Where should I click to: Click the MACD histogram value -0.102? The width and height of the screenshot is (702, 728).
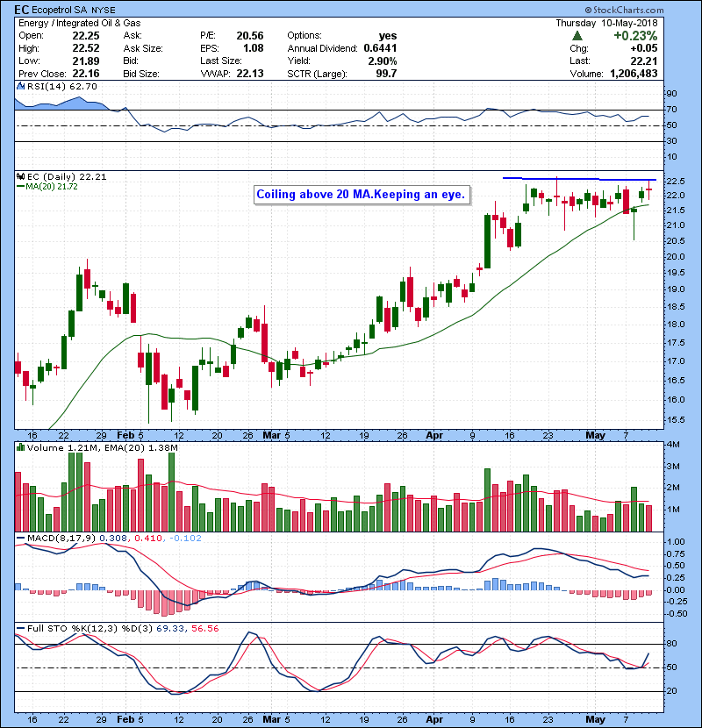click(185, 539)
